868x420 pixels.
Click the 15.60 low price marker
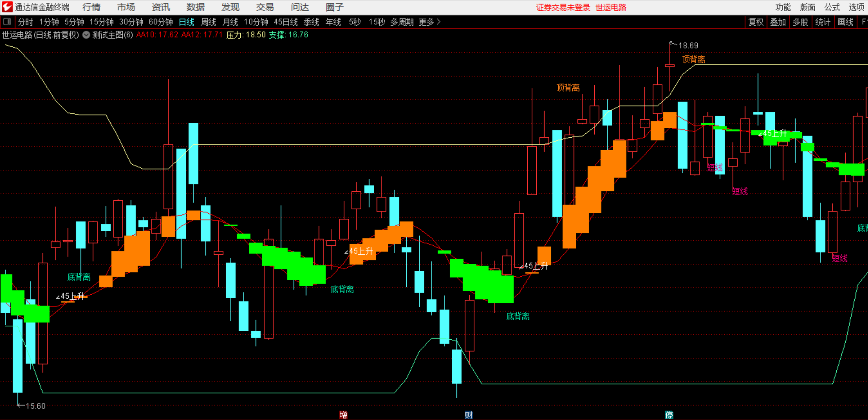pyautogui.click(x=36, y=406)
